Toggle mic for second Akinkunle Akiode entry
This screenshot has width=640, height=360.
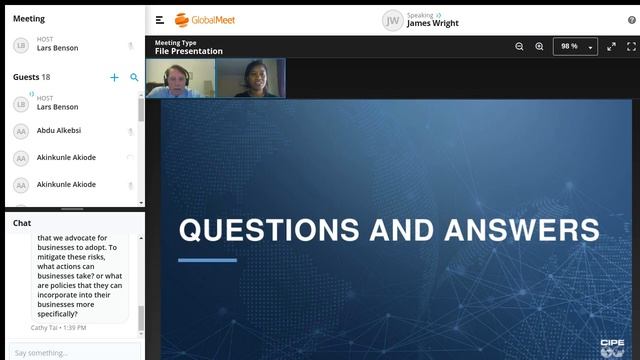pos(131,186)
